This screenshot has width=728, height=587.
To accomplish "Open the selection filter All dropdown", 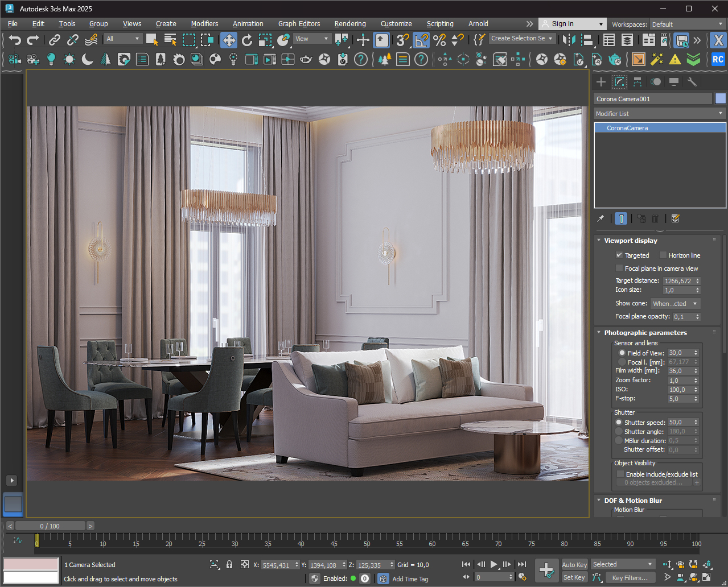I will click(x=123, y=39).
